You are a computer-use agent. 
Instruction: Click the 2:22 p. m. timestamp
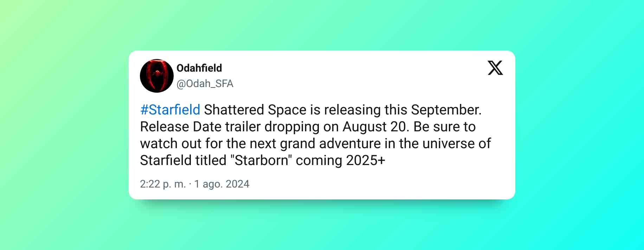(163, 184)
